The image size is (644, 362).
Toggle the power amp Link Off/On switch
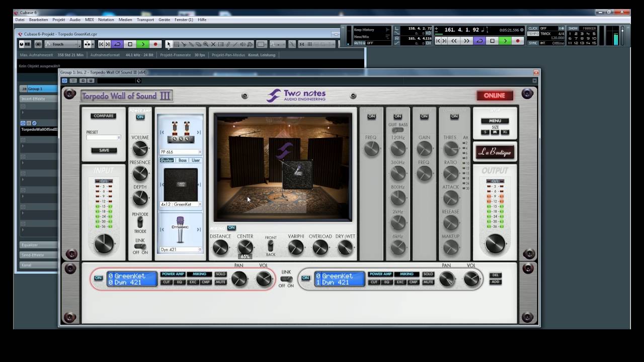(x=140, y=246)
